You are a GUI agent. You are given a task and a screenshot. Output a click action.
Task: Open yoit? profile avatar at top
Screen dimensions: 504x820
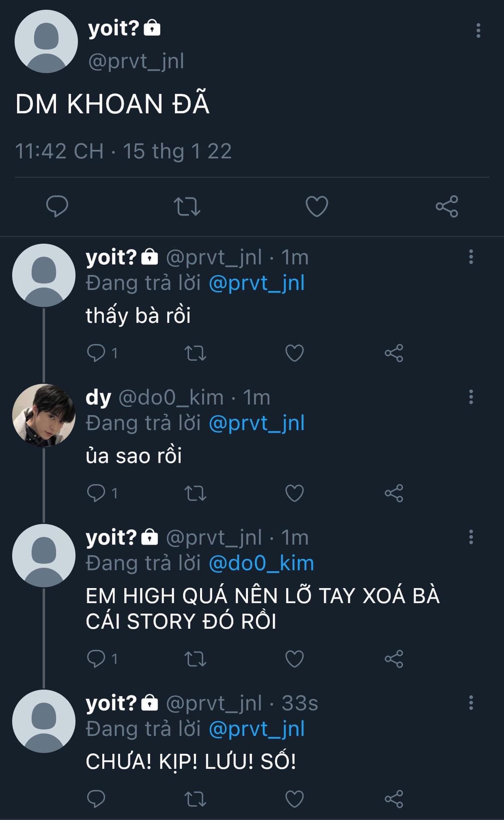[x=46, y=41]
